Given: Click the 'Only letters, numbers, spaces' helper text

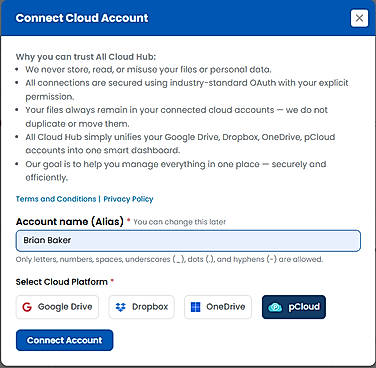Looking at the screenshot, I should tap(169, 259).
